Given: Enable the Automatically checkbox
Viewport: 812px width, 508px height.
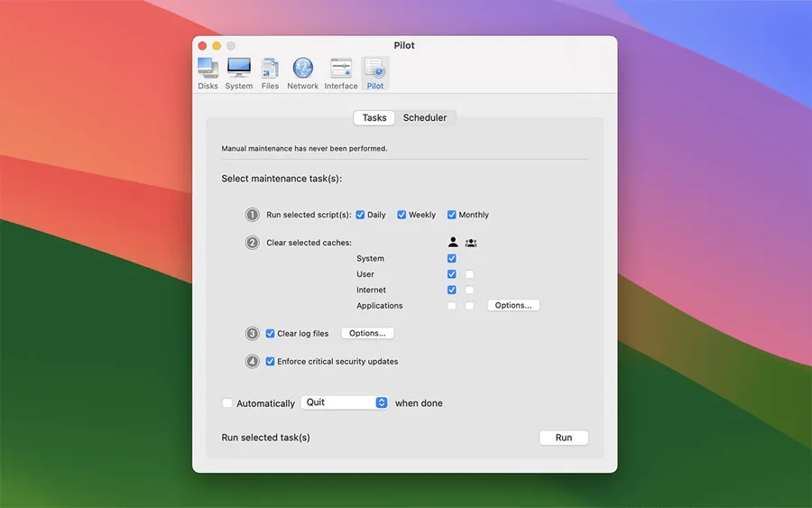Looking at the screenshot, I should [x=227, y=403].
